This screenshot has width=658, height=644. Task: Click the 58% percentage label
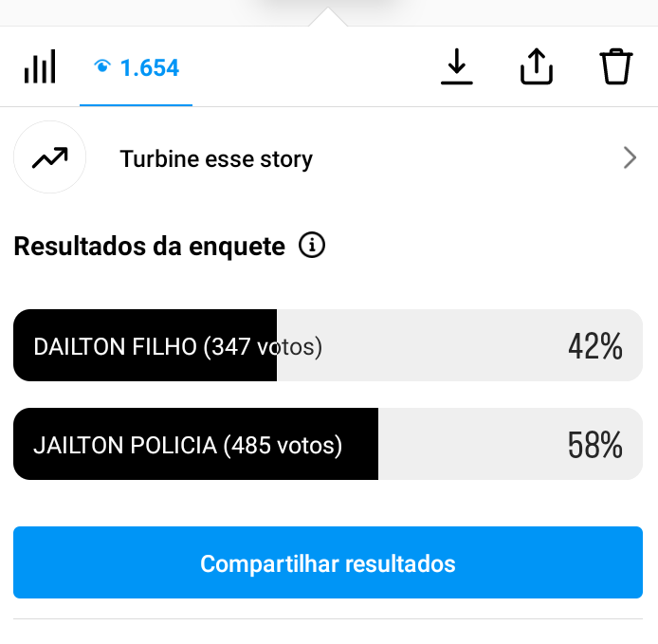point(594,445)
